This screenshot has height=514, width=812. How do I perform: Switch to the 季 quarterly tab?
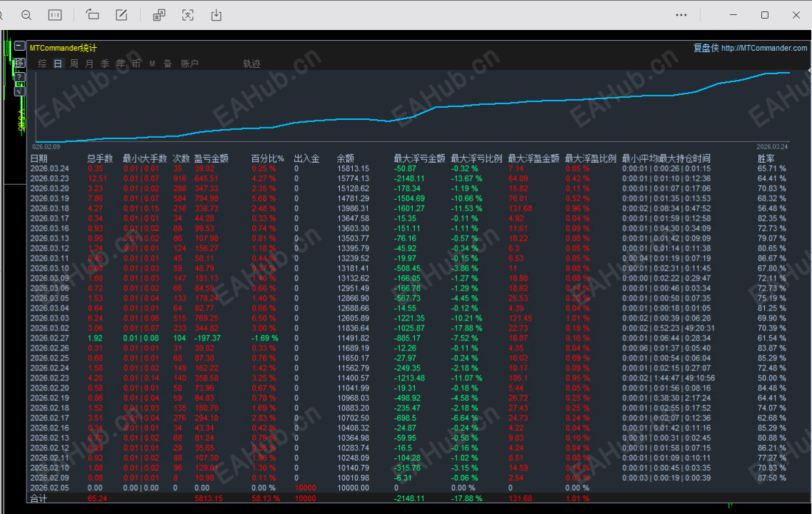tap(105, 64)
